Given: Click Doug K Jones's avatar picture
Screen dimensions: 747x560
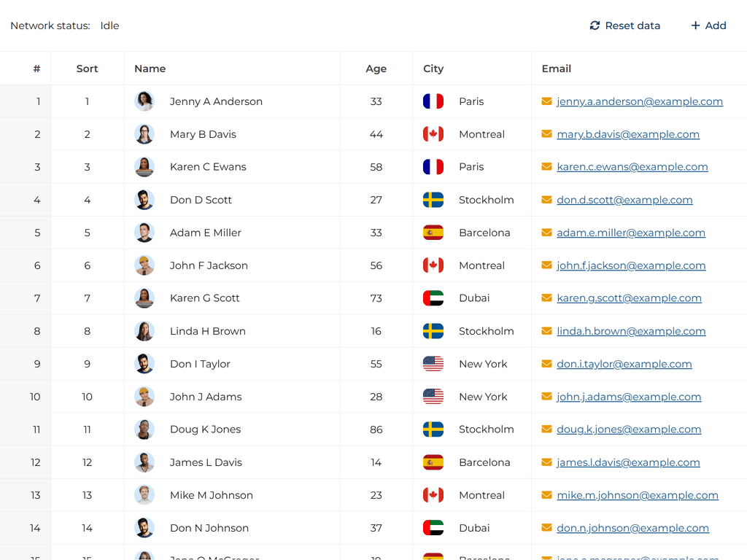Looking at the screenshot, I should point(144,429).
